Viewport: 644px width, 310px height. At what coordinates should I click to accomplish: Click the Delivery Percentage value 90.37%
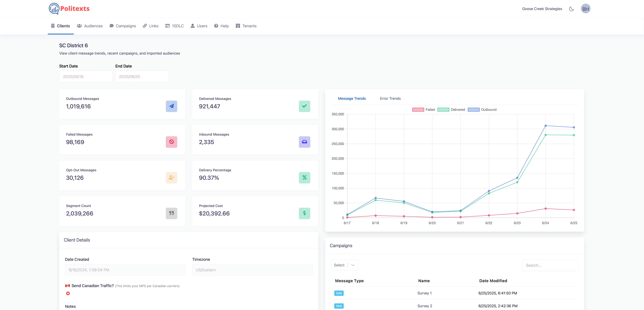pyautogui.click(x=209, y=178)
